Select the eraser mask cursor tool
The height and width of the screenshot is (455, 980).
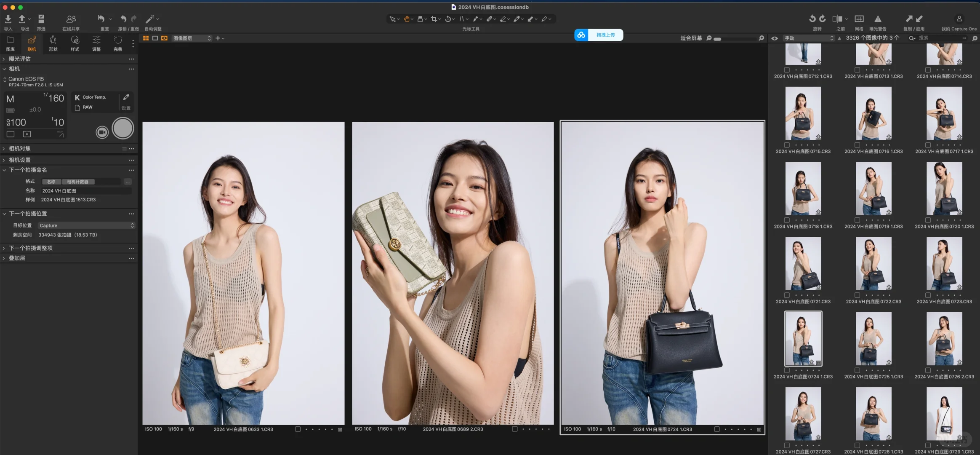(503, 19)
